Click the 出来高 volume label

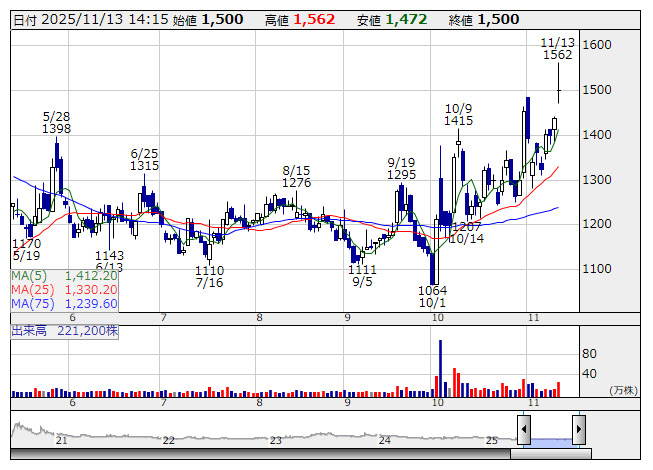point(64,329)
